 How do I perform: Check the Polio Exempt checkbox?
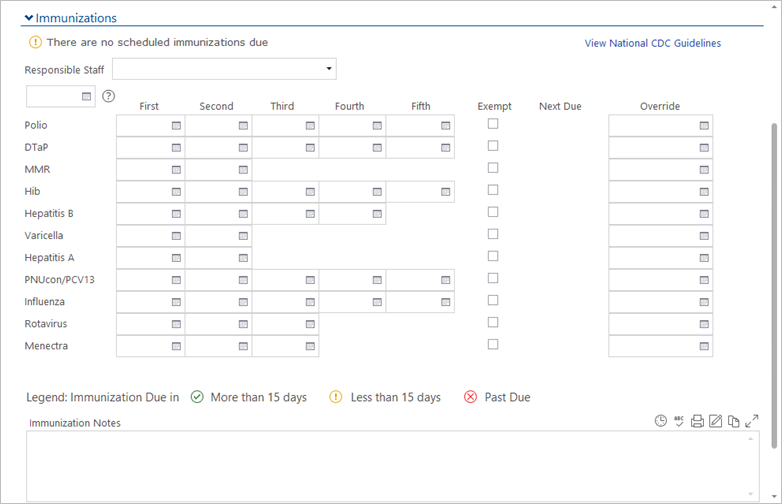click(x=493, y=124)
